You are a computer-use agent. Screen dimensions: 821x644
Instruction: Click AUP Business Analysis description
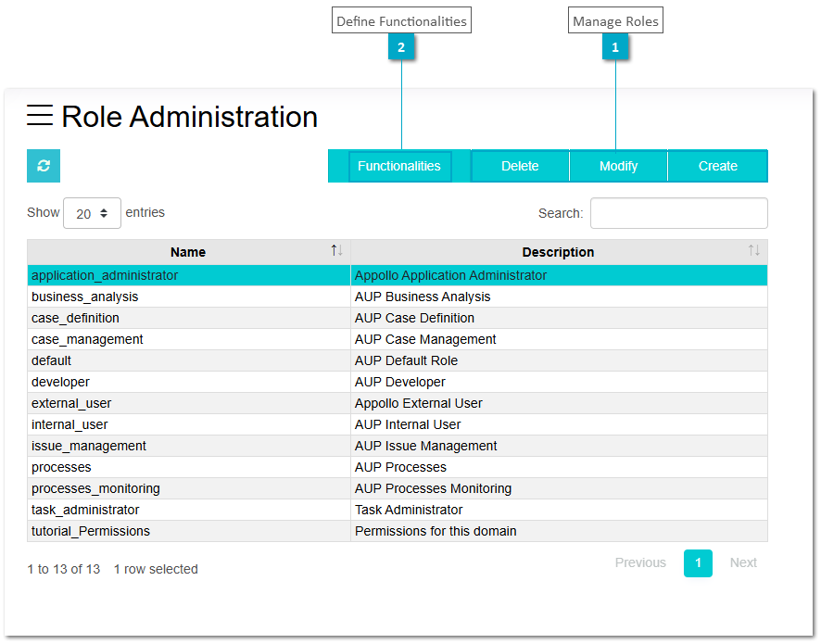click(559, 297)
